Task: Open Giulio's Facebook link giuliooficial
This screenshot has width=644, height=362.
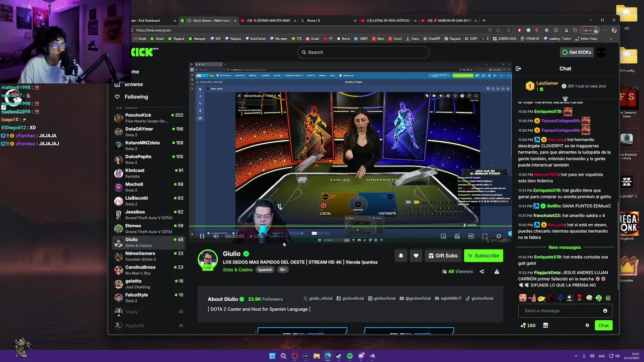Action: point(350,298)
